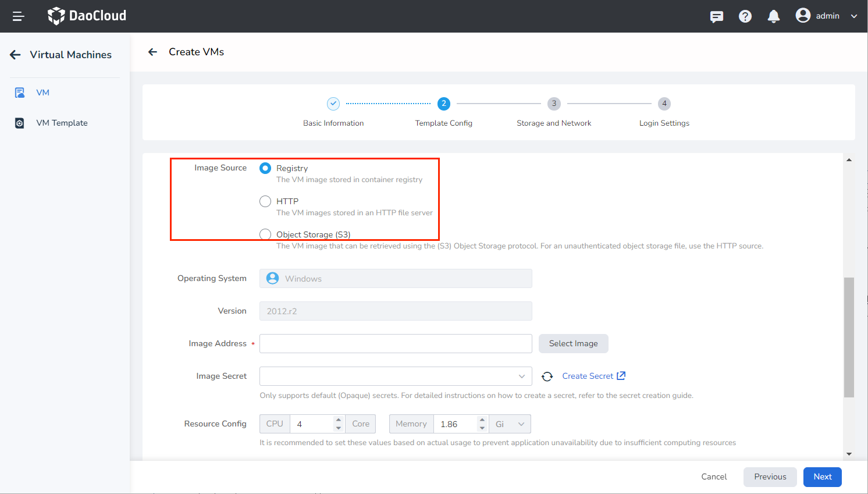This screenshot has width=868, height=494.
Task: Choose HTTP as the image source
Action: click(x=265, y=201)
